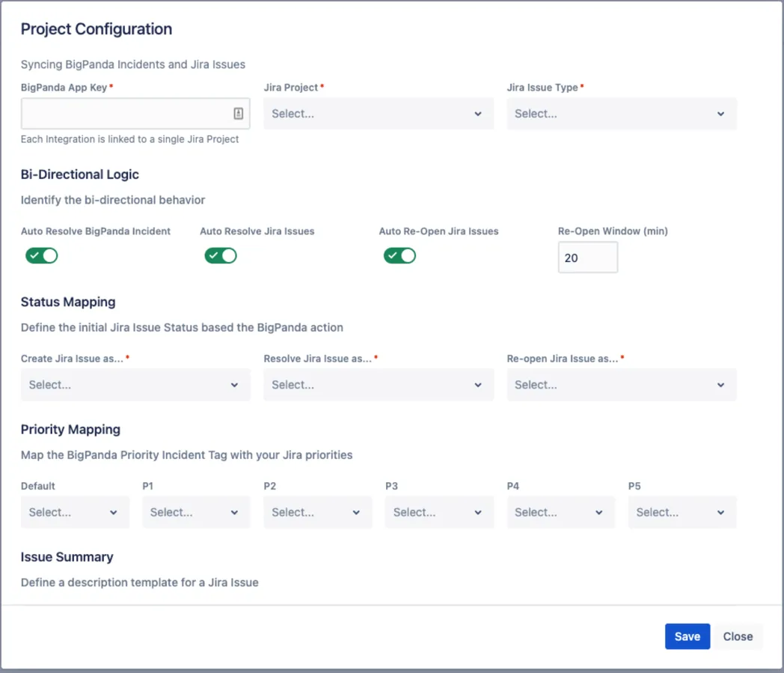Click the Bi-Directional Logic heading
Viewport: 784px width, 673px height.
point(80,174)
